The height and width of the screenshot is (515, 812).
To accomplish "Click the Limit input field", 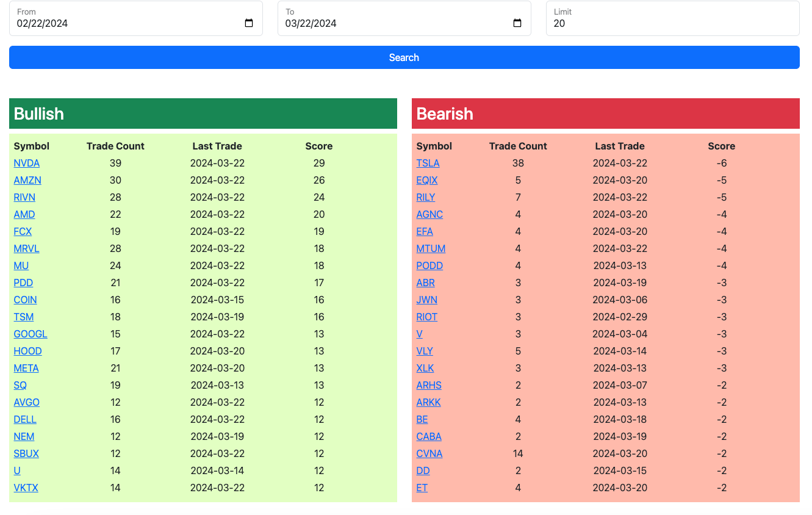I will click(673, 18).
